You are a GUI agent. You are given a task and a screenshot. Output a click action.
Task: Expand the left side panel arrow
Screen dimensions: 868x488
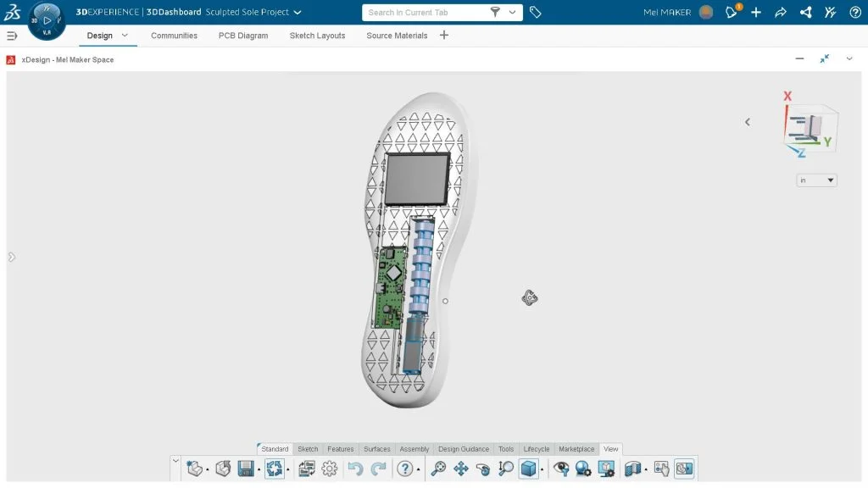(12, 257)
